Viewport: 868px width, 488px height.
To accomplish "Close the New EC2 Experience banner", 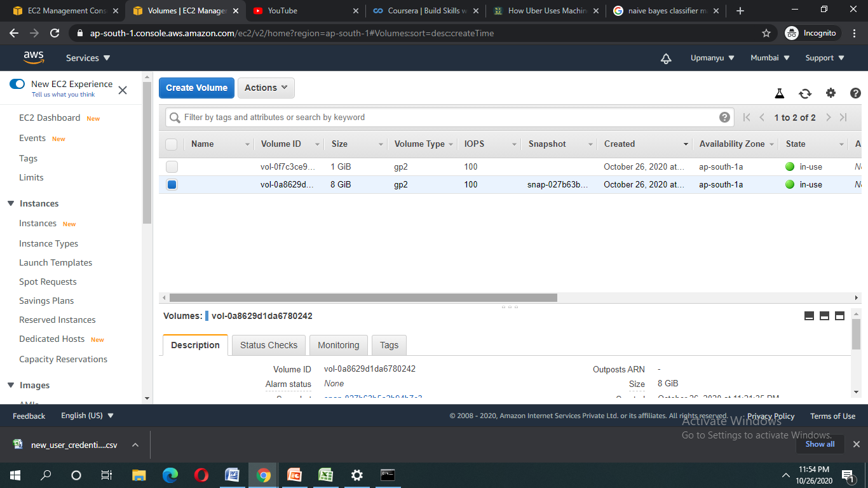I will click(123, 90).
